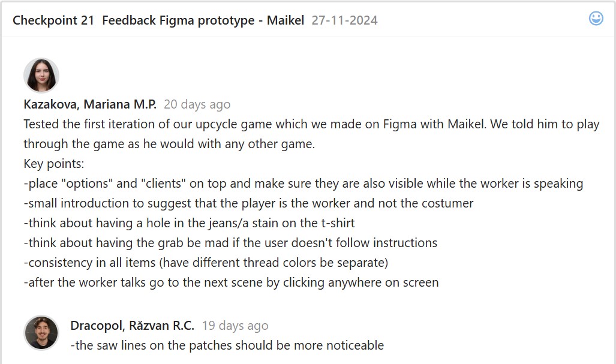Click the "consistency in all items" line
616x364 pixels.
[206, 263]
